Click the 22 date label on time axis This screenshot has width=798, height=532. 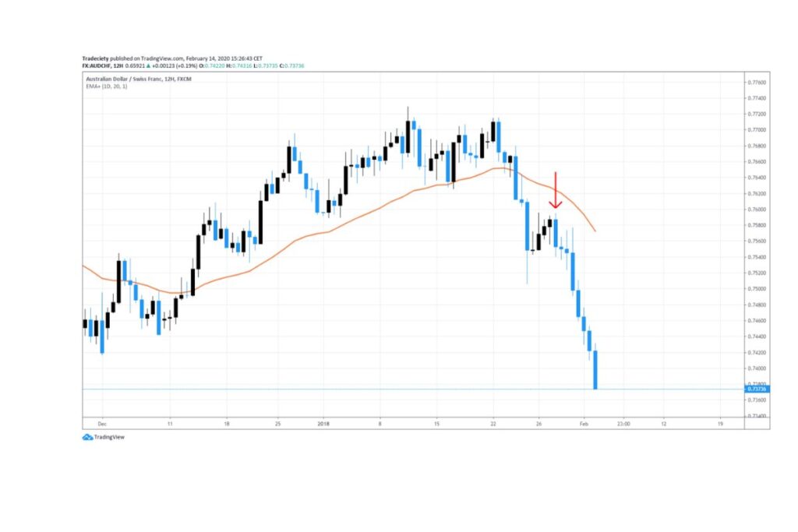tap(493, 424)
